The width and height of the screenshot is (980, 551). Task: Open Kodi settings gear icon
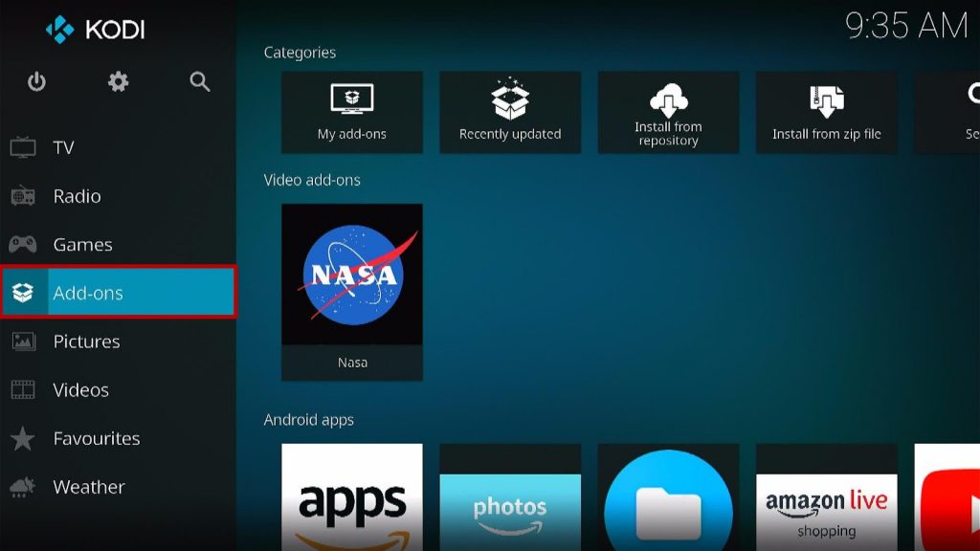tap(118, 82)
